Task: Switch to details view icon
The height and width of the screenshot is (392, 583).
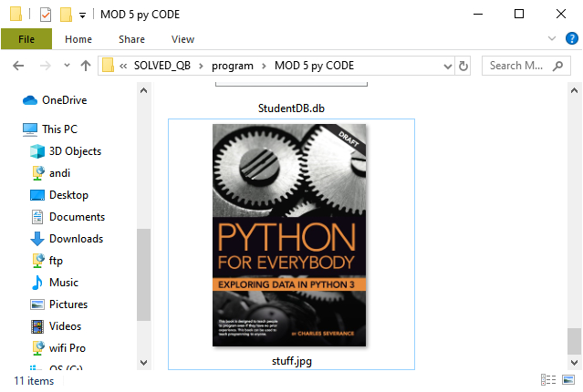Action: 548,379
